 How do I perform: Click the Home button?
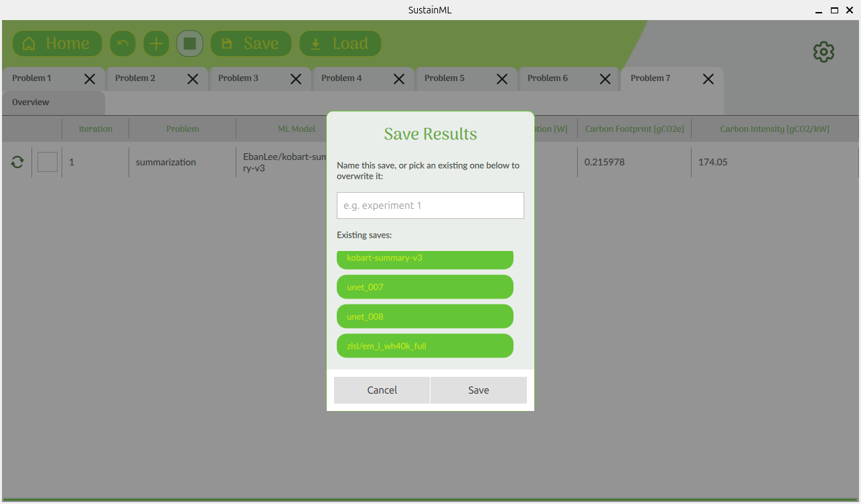coord(57,44)
